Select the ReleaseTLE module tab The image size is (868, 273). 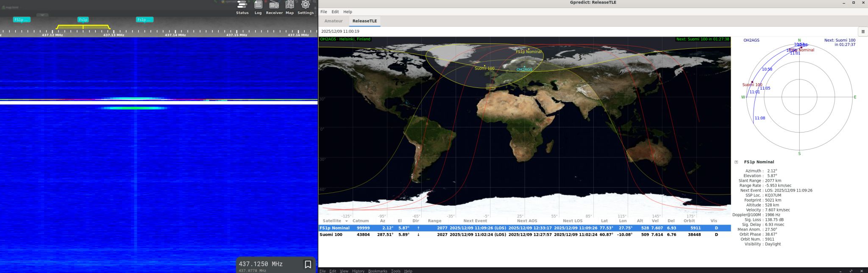click(364, 21)
